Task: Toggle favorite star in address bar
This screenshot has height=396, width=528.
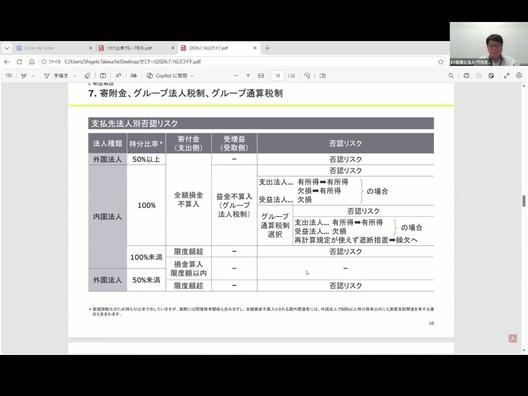Action: 441,62
